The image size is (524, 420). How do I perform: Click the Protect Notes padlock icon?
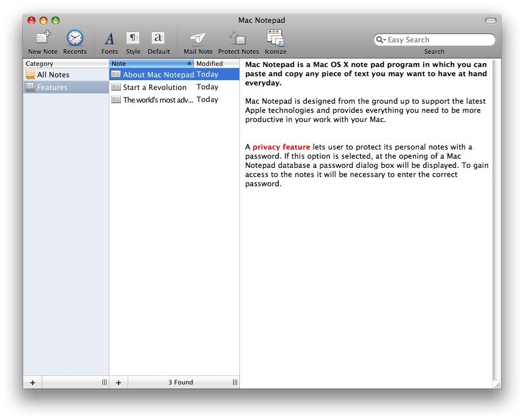coord(238,38)
